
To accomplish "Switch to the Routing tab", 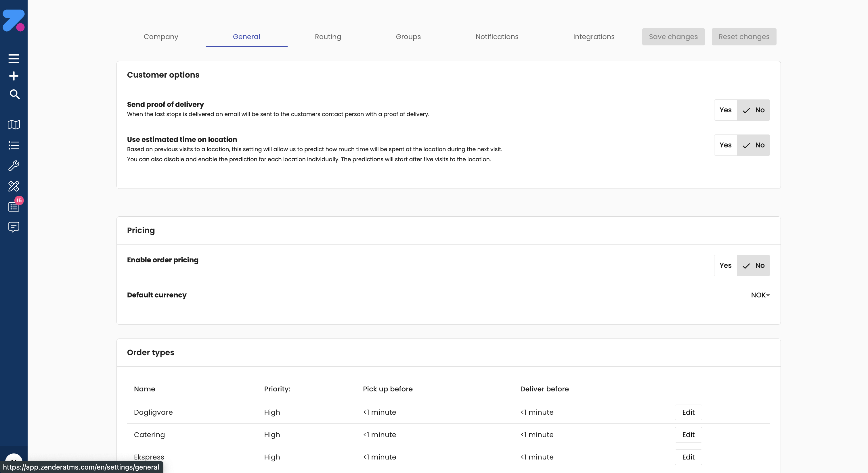I will 328,37.
